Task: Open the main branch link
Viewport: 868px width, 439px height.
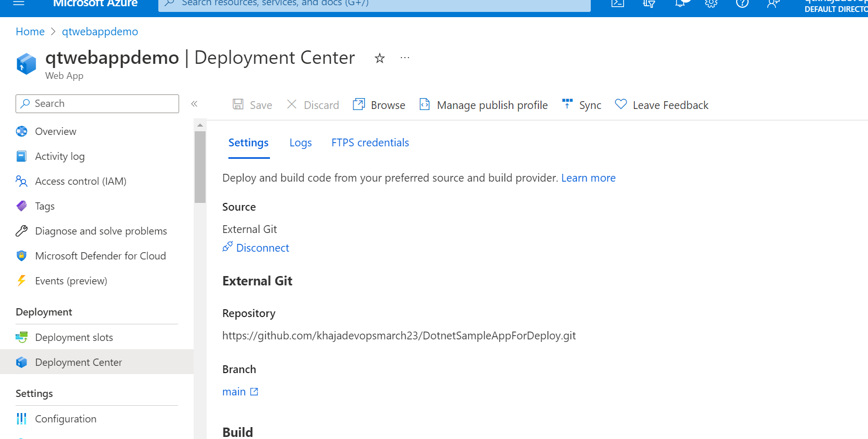Action: pos(240,392)
